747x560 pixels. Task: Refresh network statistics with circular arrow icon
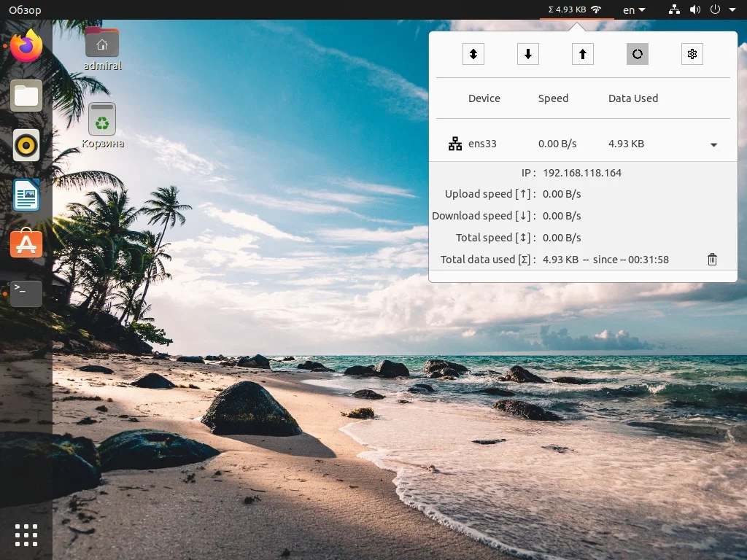637,53
